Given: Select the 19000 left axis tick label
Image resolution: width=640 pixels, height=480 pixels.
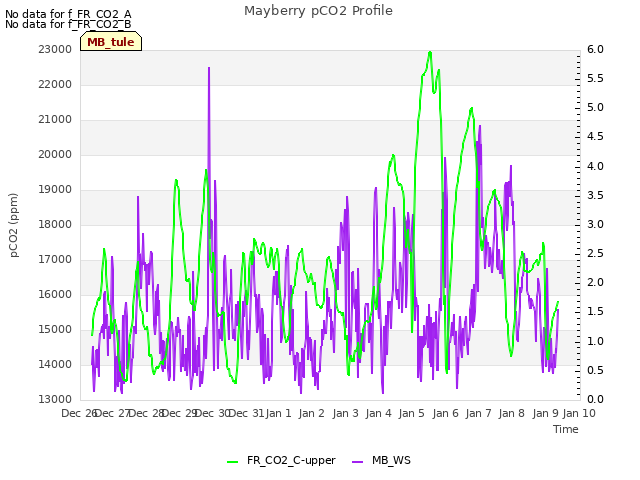Looking at the screenshot, I should pos(55,189).
